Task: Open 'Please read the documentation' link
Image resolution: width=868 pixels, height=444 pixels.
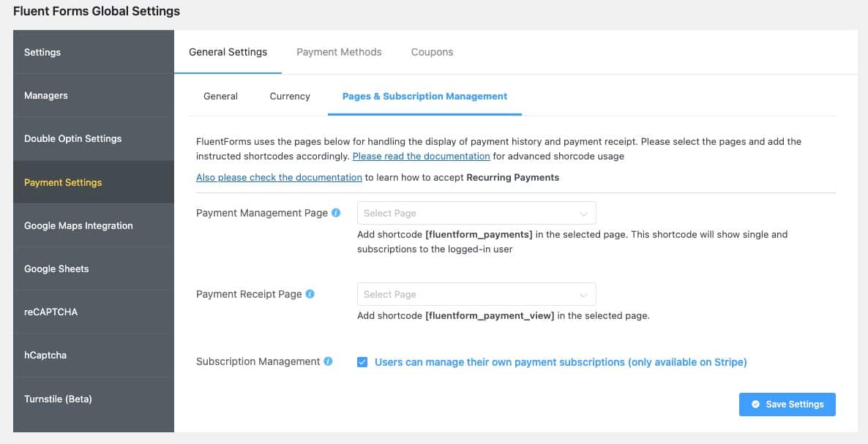Action: pyautogui.click(x=422, y=157)
